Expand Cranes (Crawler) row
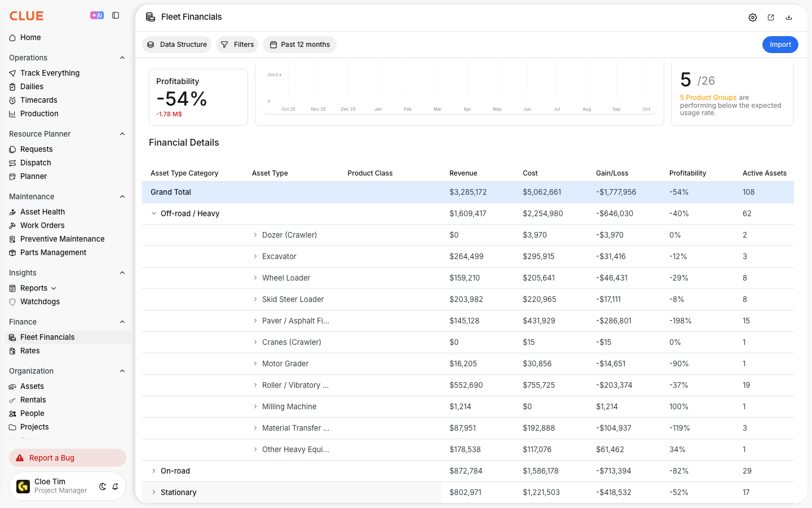Screen dimensions: 812x508 (x=255, y=342)
